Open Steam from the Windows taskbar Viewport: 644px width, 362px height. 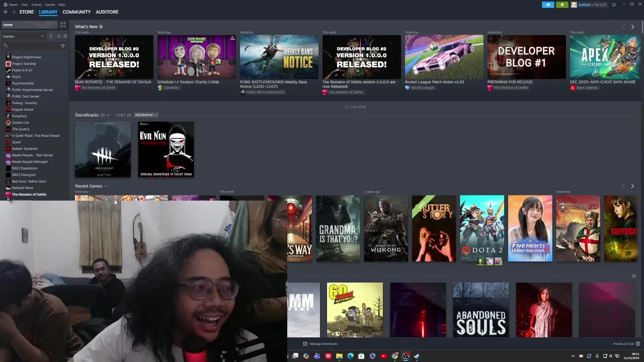tap(417, 356)
